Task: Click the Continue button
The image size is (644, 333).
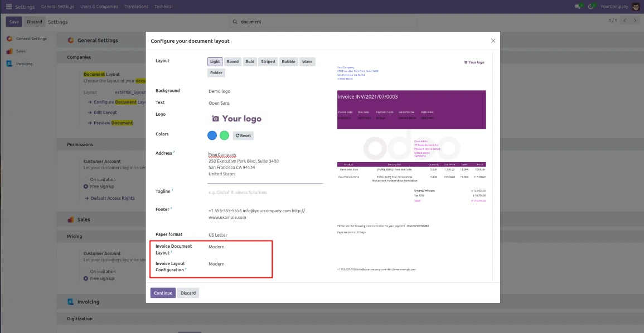Action: coord(162,292)
